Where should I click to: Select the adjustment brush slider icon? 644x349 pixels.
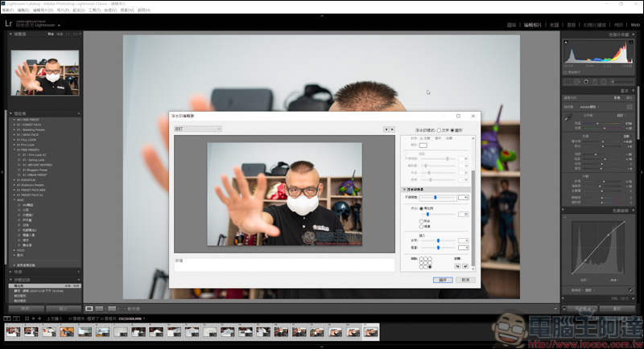[x=621, y=81]
